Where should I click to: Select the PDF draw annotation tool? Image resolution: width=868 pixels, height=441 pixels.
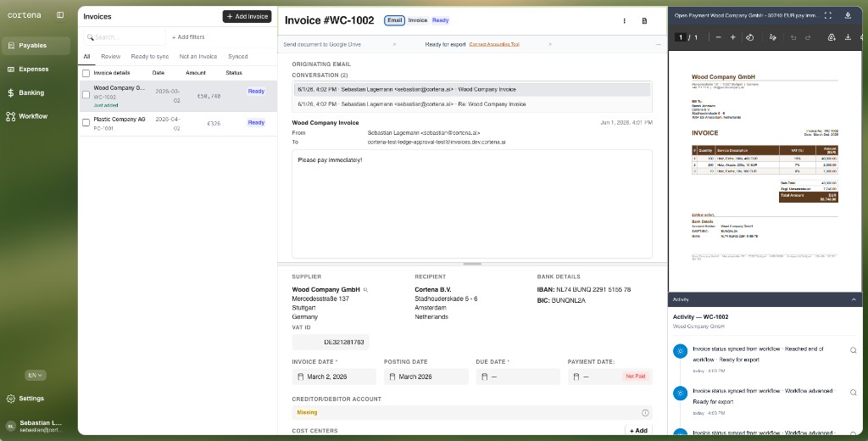(x=773, y=37)
